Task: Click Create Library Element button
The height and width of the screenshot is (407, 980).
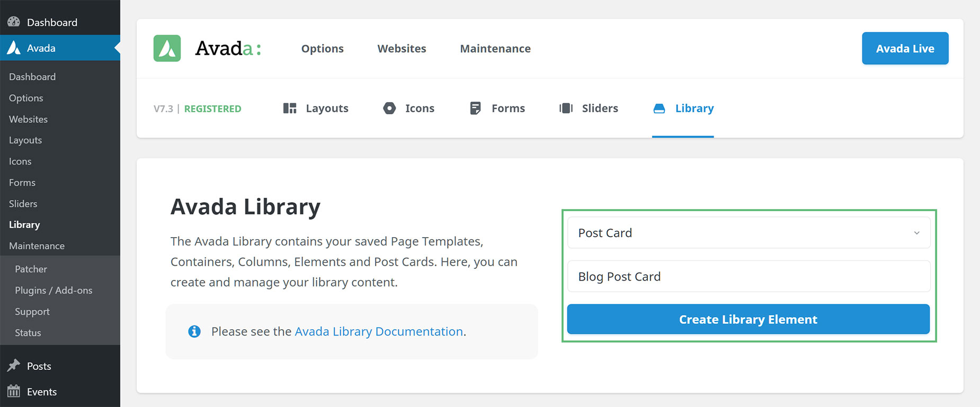Action: pos(748,319)
